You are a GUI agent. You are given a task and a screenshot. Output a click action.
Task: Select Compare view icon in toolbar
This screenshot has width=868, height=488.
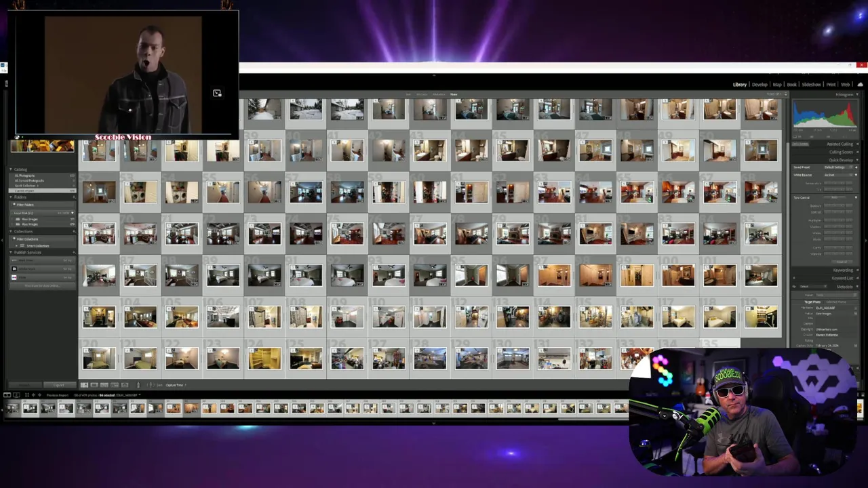(x=104, y=385)
